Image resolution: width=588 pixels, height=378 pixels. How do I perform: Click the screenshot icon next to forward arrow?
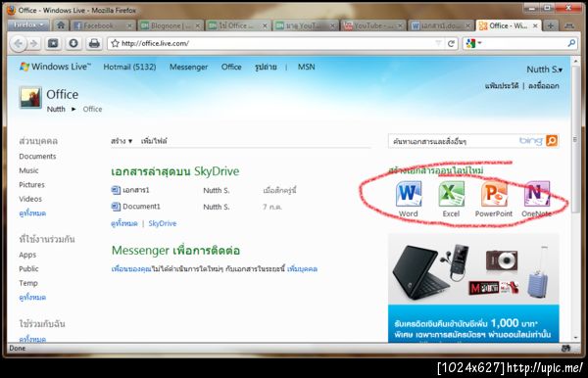(x=53, y=43)
